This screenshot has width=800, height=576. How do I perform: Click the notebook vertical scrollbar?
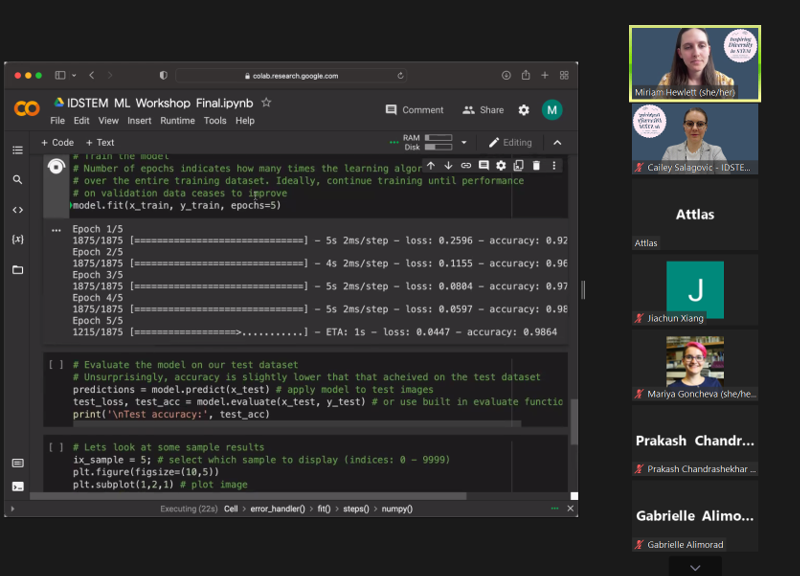(573, 421)
